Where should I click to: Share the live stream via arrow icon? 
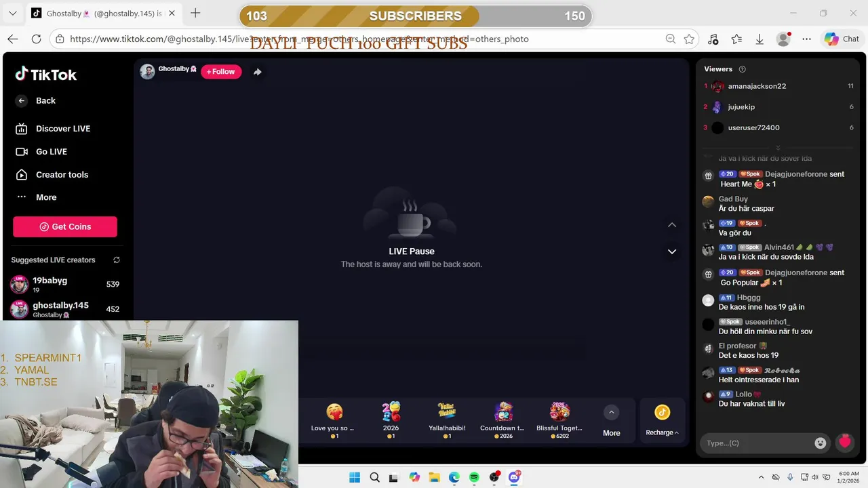point(257,71)
